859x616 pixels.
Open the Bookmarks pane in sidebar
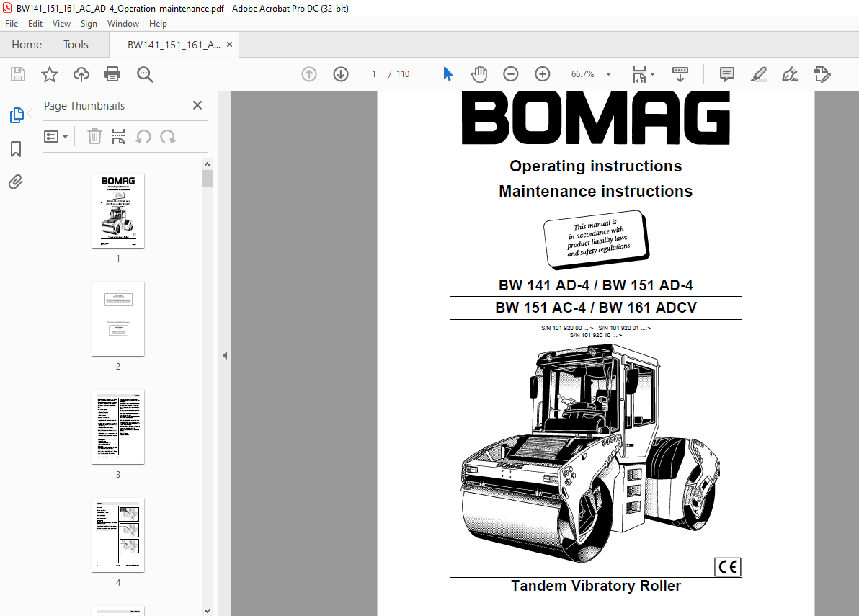16,149
